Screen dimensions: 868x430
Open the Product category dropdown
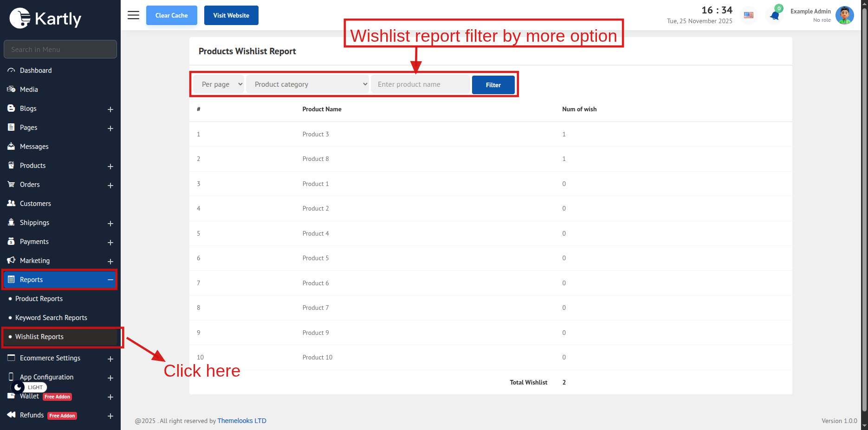[x=307, y=84]
